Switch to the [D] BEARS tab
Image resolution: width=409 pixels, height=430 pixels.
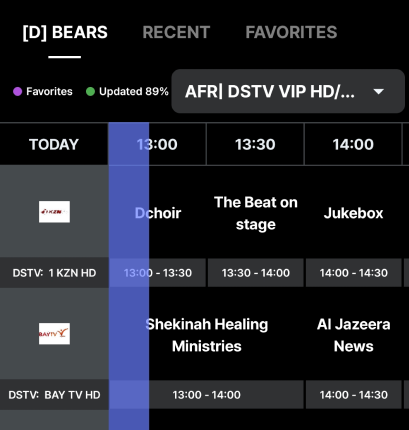click(65, 32)
